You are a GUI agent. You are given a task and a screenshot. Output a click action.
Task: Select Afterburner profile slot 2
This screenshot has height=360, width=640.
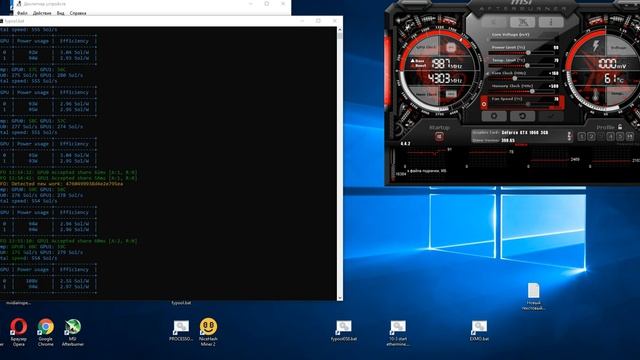point(591,137)
